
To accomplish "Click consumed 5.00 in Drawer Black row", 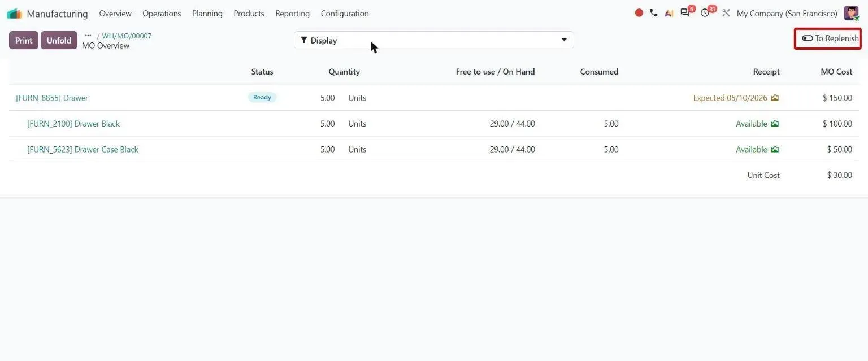I will click(611, 124).
